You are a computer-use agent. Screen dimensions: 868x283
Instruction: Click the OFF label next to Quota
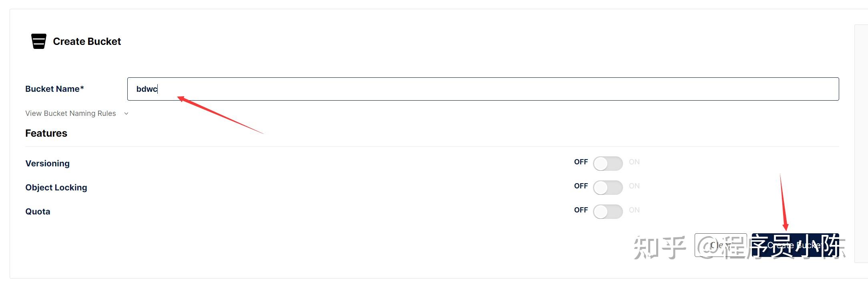tap(581, 210)
